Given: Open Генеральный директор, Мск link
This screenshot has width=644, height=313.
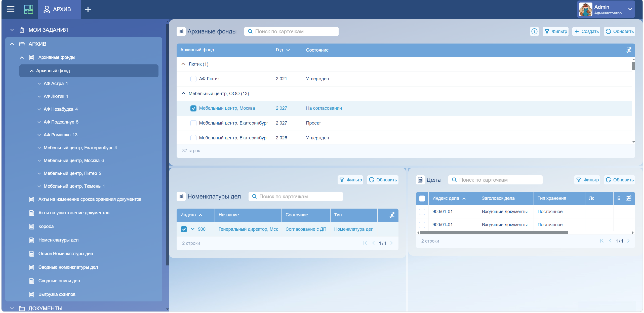Looking at the screenshot, I should pyautogui.click(x=248, y=229).
